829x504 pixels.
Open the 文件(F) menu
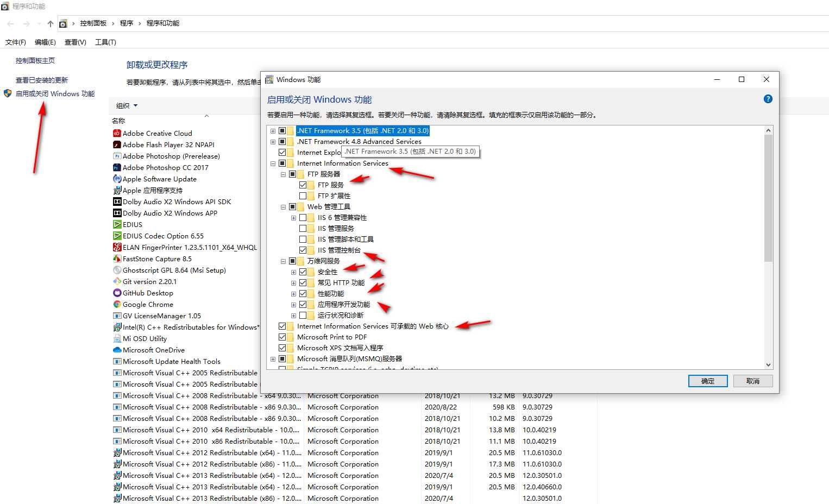[15, 42]
